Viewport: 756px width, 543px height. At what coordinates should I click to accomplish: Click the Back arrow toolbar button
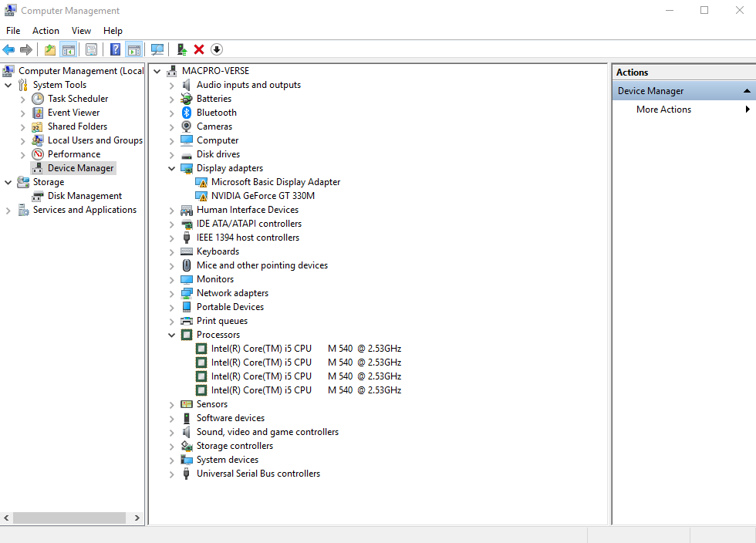(x=9, y=49)
